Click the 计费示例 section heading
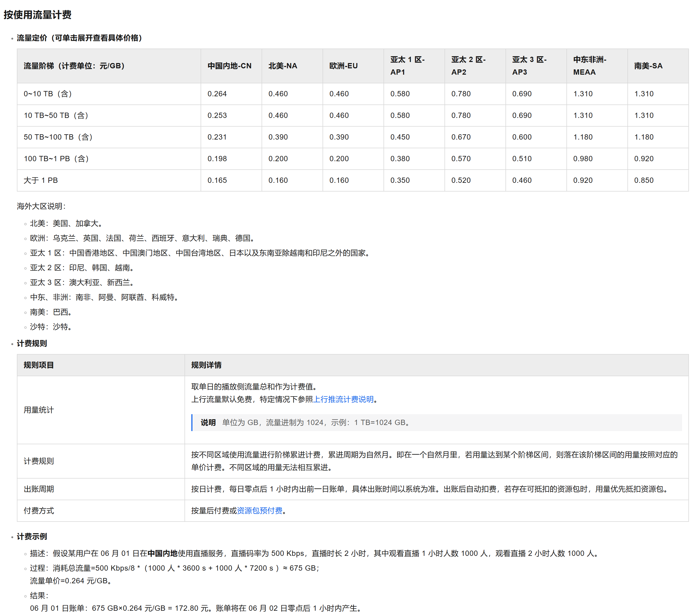Image resolution: width=695 pixels, height=616 pixels. pos(32,537)
